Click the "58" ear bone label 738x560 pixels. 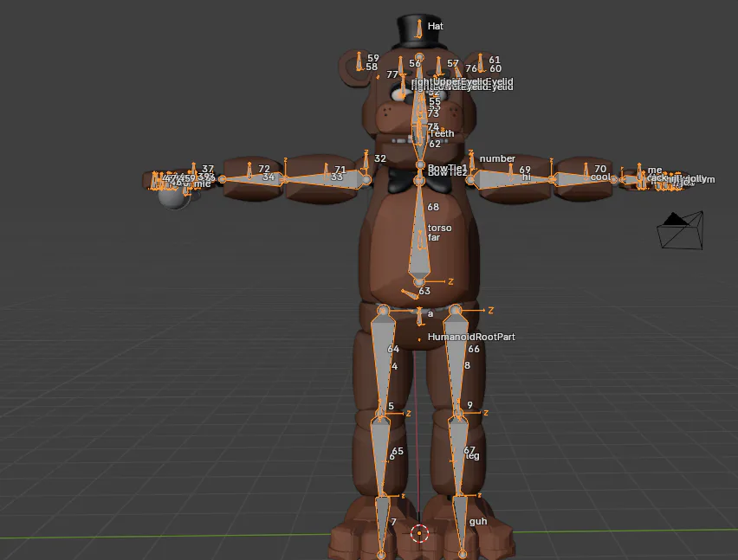click(x=372, y=67)
